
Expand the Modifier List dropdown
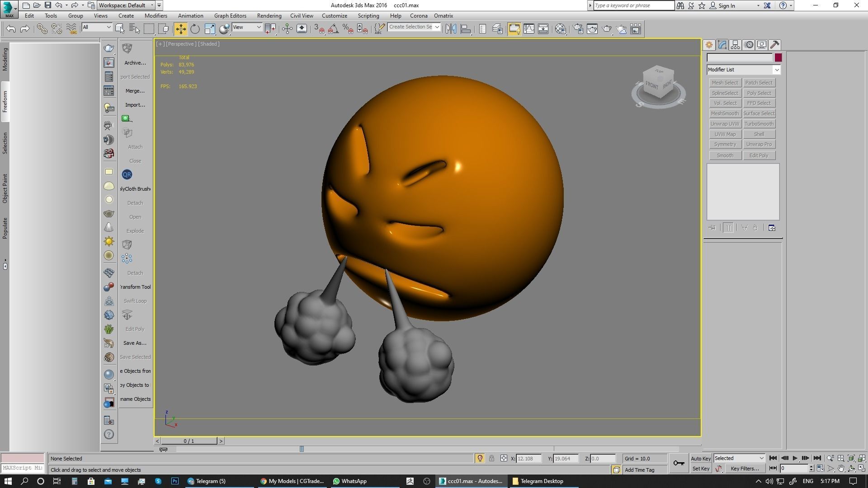(777, 70)
